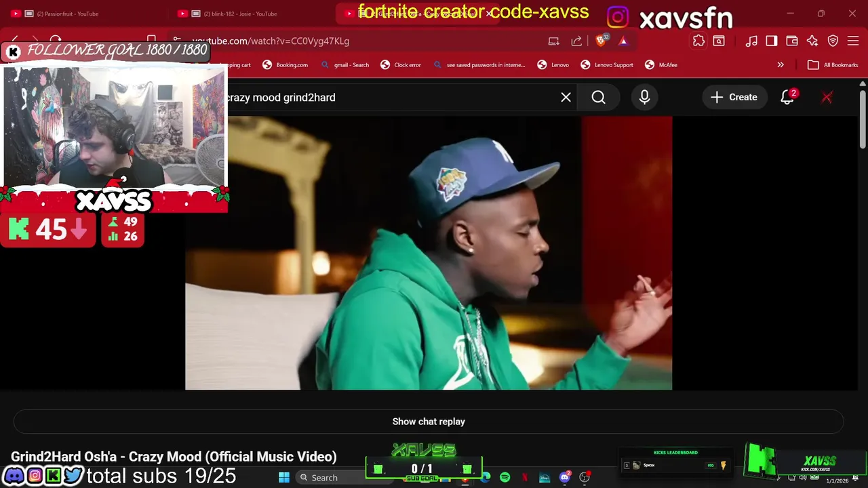868x488 pixels.
Task: Open the music playlist note icon
Action: pyautogui.click(x=751, y=41)
